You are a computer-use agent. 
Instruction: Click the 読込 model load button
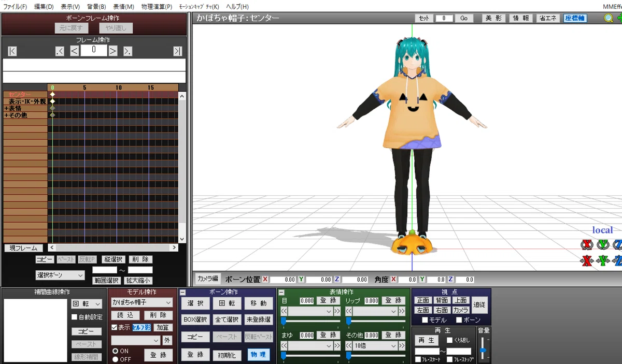tap(125, 315)
